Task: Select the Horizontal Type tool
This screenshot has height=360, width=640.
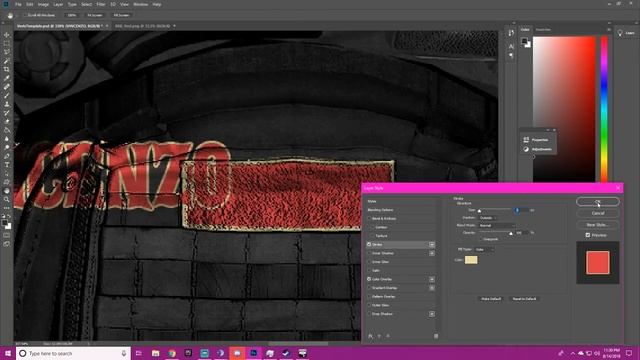Action: point(7,164)
